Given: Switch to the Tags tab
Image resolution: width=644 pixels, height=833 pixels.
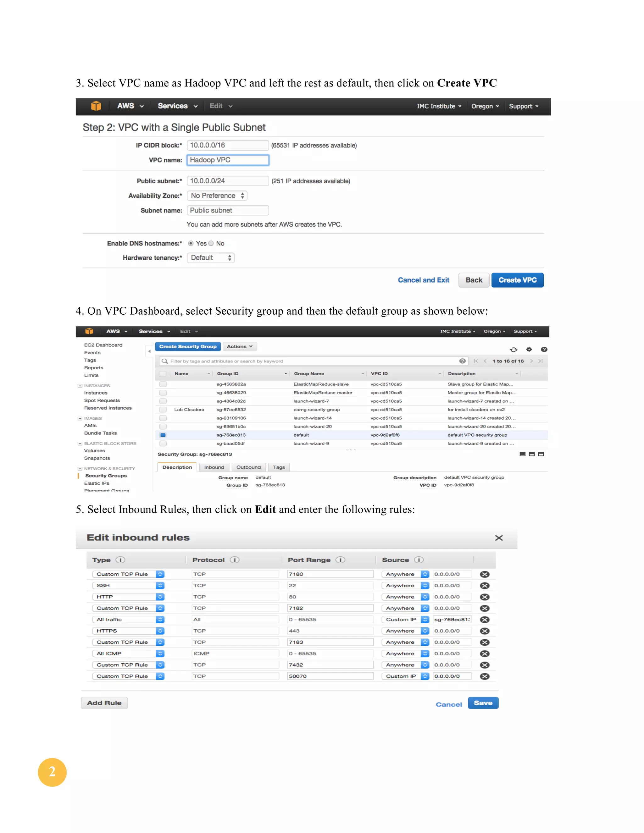Looking at the screenshot, I should pyautogui.click(x=279, y=467).
